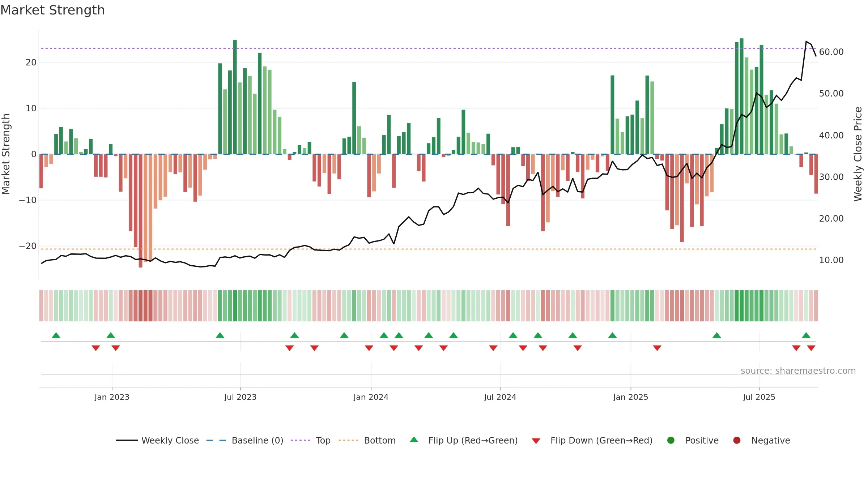Click the 20.00 price axis label
Image resolution: width=868 pixels, height=488 pixels.
pyautogui.click(x=831, y=219)
